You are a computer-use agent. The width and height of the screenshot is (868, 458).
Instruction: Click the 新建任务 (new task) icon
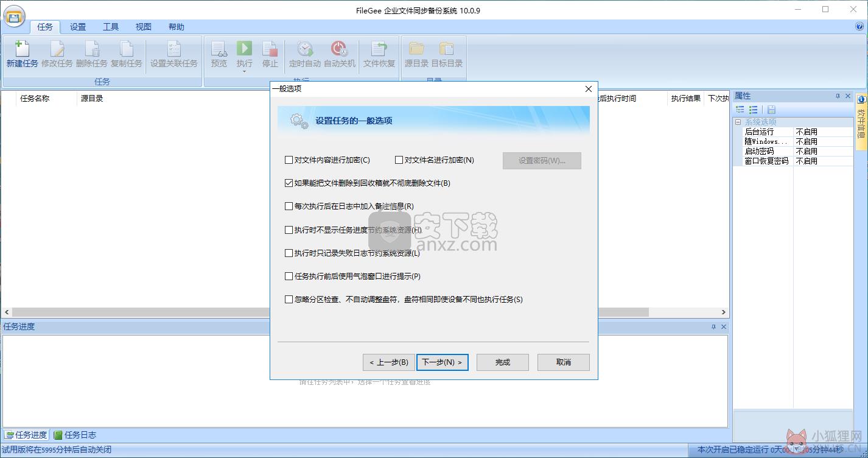click(x=22, y=49)
